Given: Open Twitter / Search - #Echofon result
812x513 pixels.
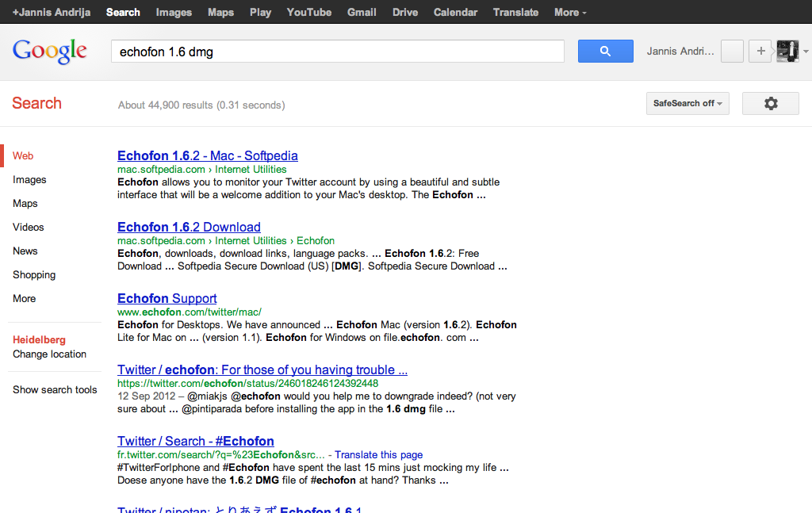Looking at the screenshot, I should click(x=195, y=442).
